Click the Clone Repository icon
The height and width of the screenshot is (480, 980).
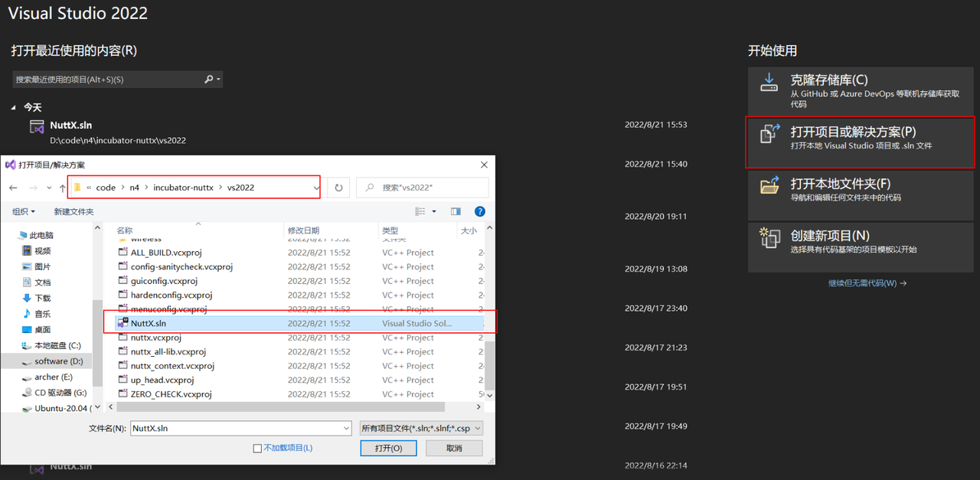point(769,83)
